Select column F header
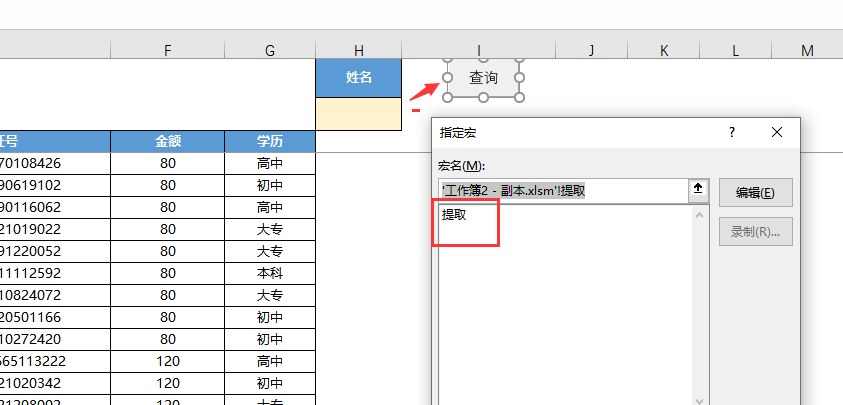This screenshot has width=843, height=405. [x=168, y=51]
